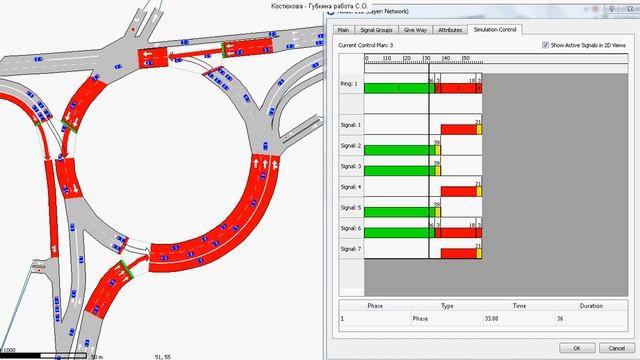This screenshot has height=360, width=640.
Task: Click the red bar of Signal 1
Action: 459,130
